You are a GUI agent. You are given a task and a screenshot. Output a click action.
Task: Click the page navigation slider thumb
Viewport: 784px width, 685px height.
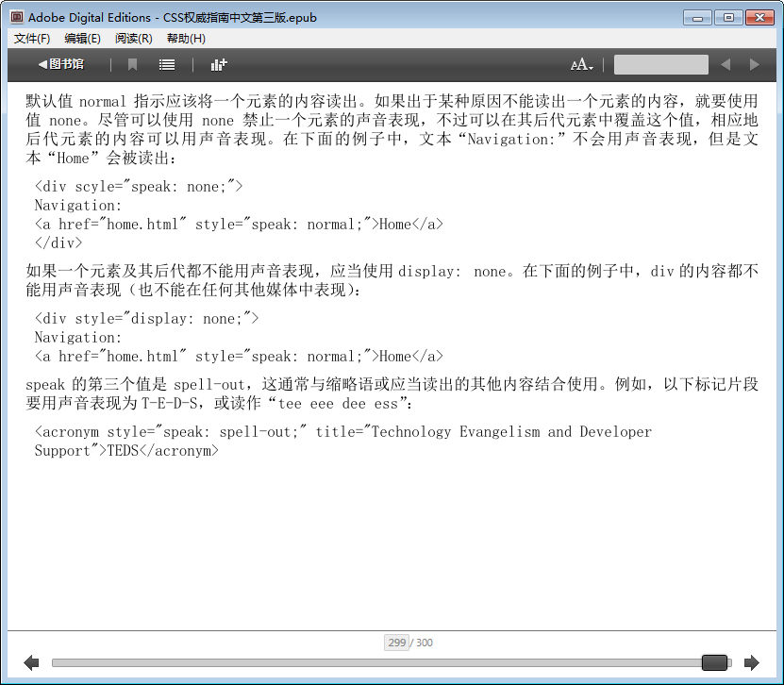click(x=714, y=662)
